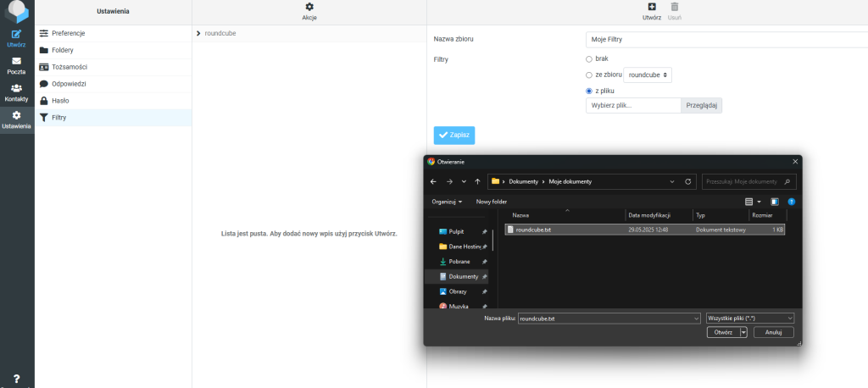Open recent locations dropdown arrow
Viewport: 868px width, 388px height.
point(464,181)
